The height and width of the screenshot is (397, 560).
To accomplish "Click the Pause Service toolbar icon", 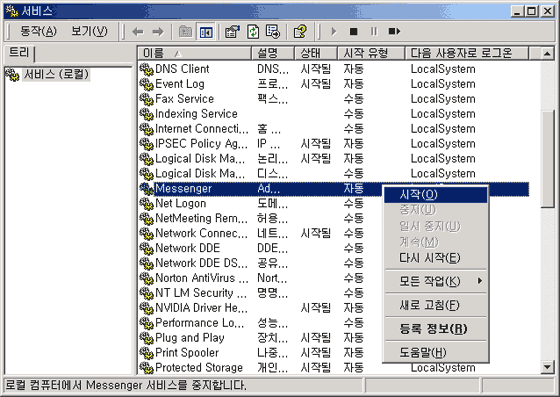I will [x=374, y=32].
